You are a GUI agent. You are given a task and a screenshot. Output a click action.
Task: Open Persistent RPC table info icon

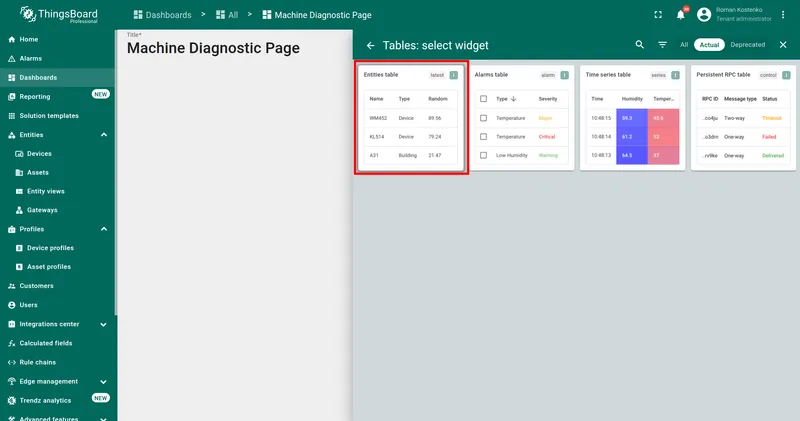pyautogui.click(x=786, y=75)
